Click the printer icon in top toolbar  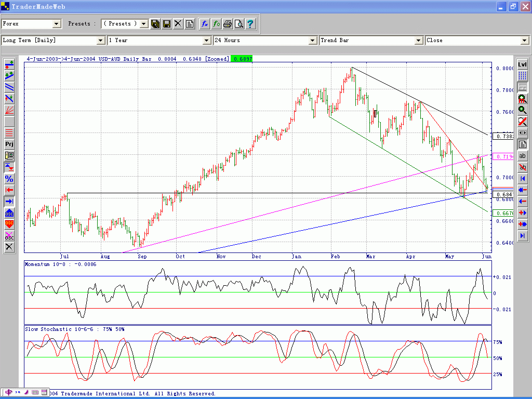[228, 24]
